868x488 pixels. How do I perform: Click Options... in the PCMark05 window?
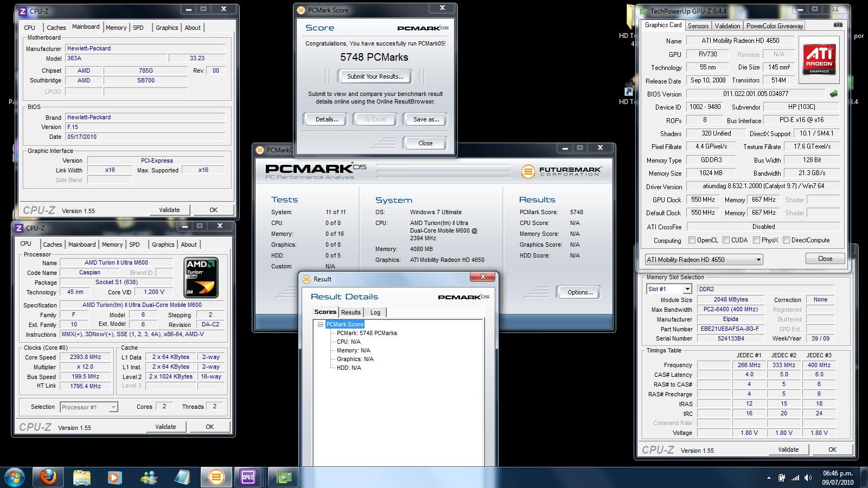(x=579, y=292)
